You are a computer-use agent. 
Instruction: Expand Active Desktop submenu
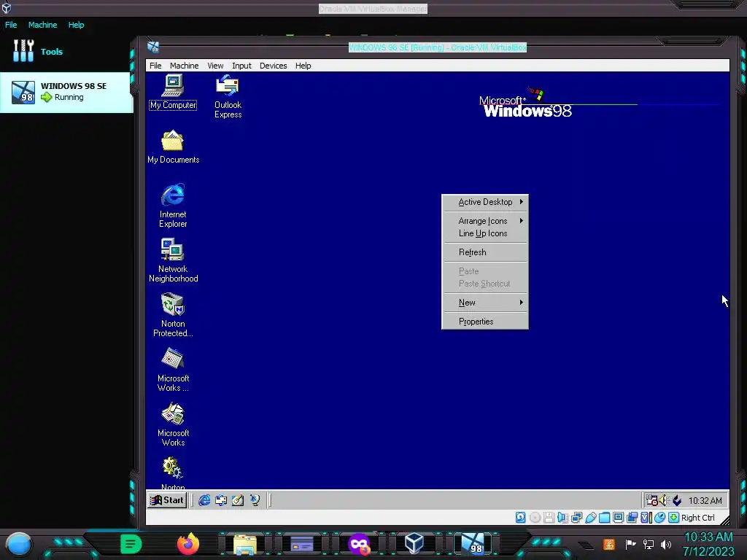pos(485,202)
